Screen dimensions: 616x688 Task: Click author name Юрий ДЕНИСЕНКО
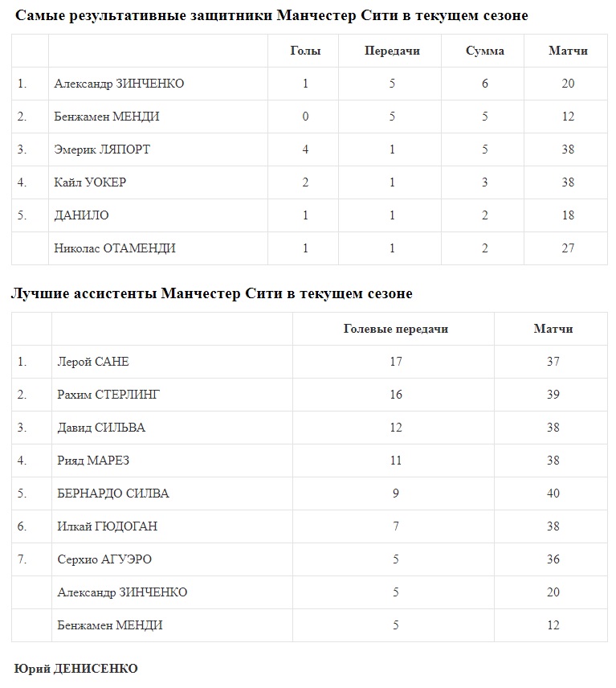(76, 669)
